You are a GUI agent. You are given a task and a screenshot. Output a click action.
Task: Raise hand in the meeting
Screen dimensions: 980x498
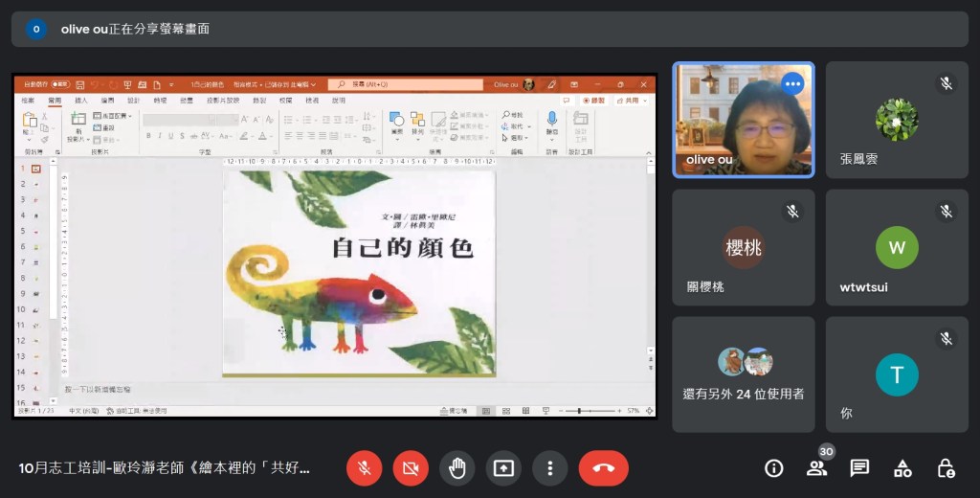point(457,468)
